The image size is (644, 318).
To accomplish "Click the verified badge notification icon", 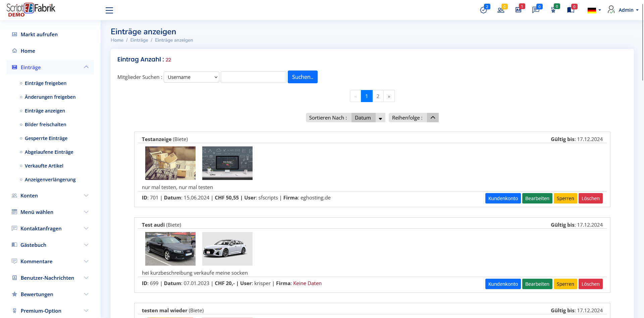I will [x=483, y=10].
